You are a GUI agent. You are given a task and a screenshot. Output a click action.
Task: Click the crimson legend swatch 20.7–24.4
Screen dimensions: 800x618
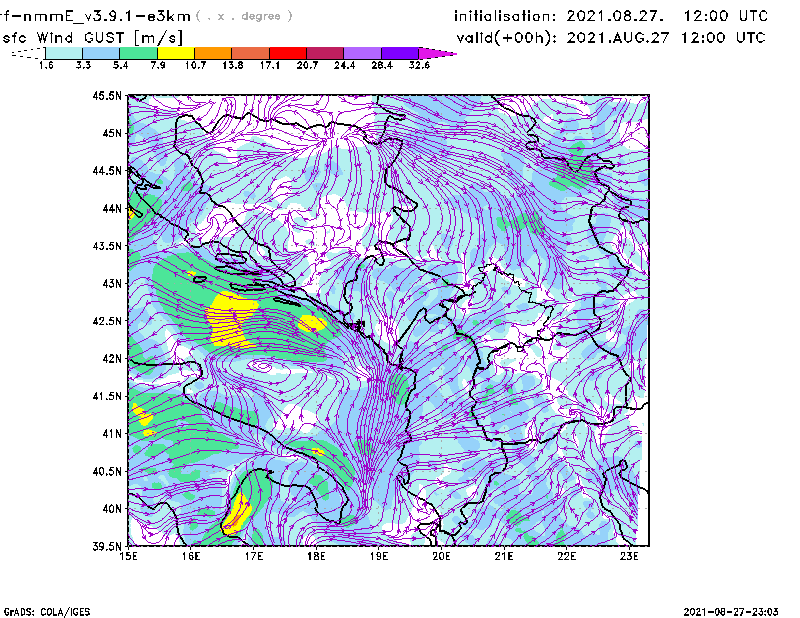point(325,53)
